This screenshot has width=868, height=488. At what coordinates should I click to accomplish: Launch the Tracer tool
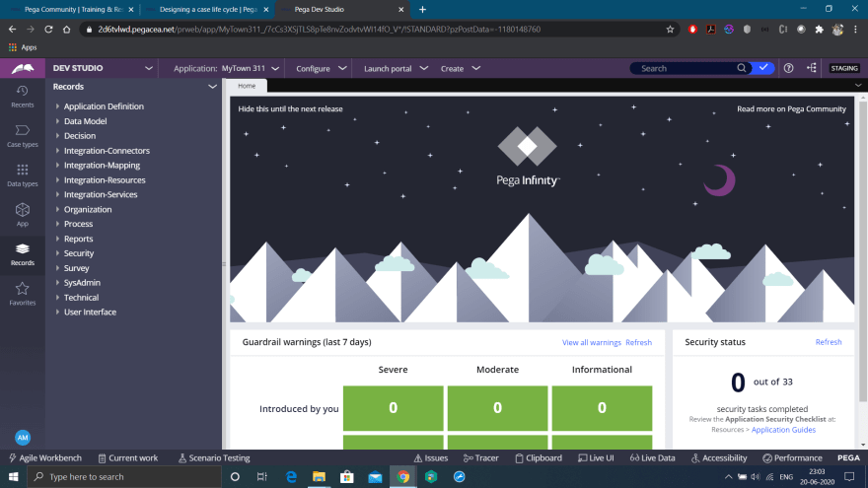(481, 458)
